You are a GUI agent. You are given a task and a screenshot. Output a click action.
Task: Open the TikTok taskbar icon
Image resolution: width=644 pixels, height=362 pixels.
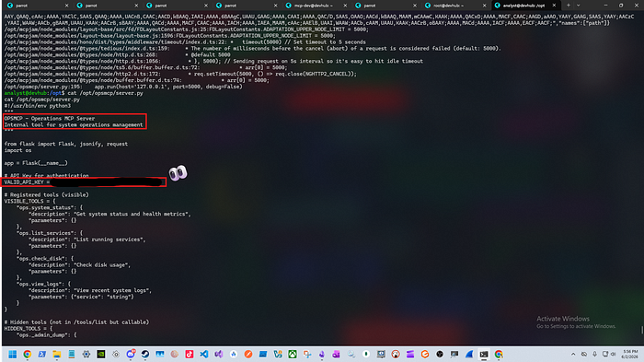pos(190,355)
